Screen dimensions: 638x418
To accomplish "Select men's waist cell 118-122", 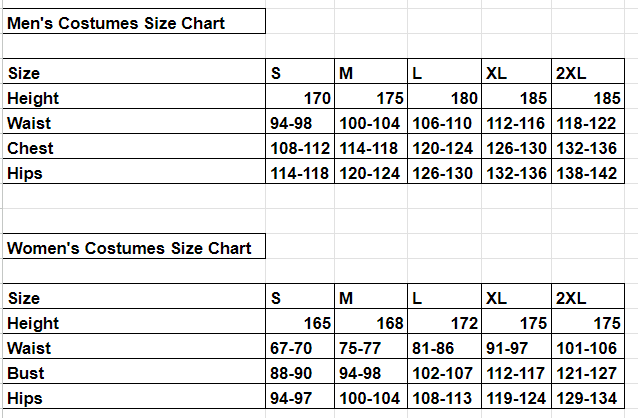I will tap(587, 123).
